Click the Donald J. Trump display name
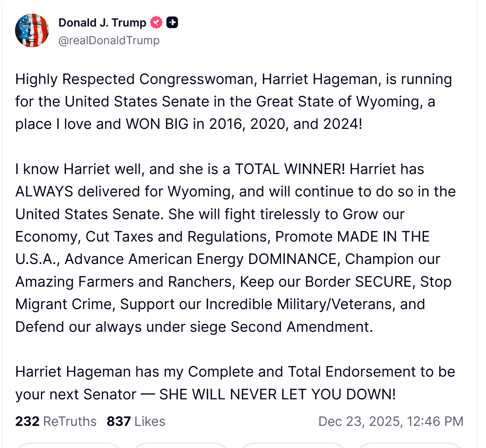 (x=102, y=23)
